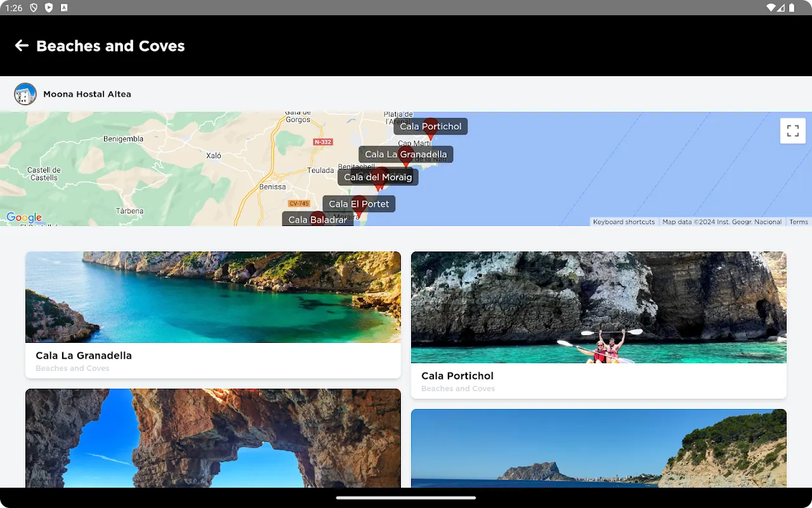Viewport: 812px width, 508px height.
Task: Tap the Moona Hostal Altea avatar
Action: (x=25, y=94)
